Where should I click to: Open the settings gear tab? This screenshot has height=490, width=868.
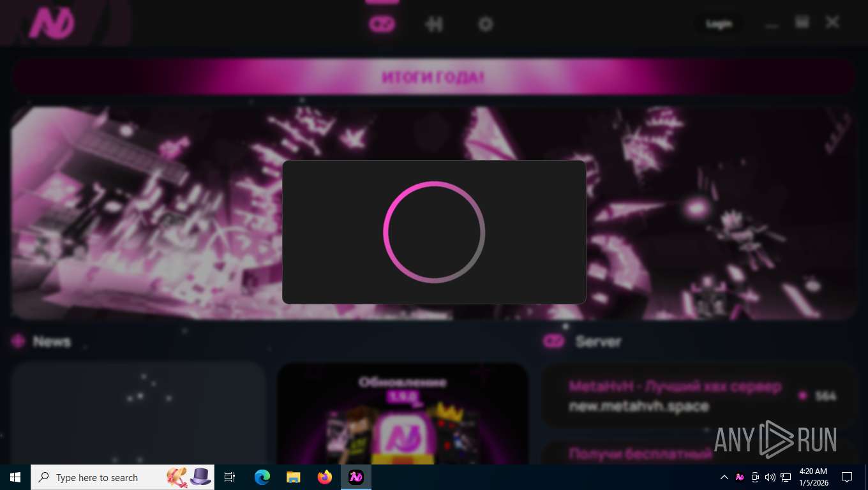486,24
